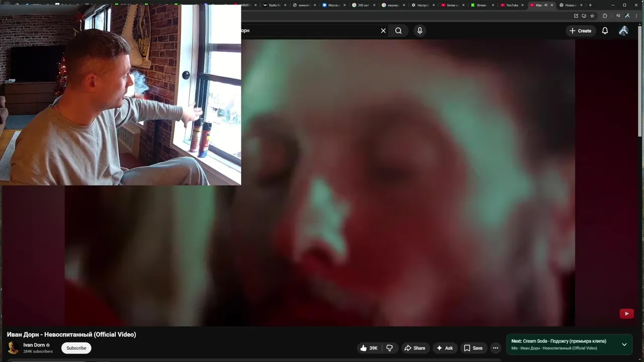Click the 284K subscribers text
The image size is (644, 362).
coord(38,351)
